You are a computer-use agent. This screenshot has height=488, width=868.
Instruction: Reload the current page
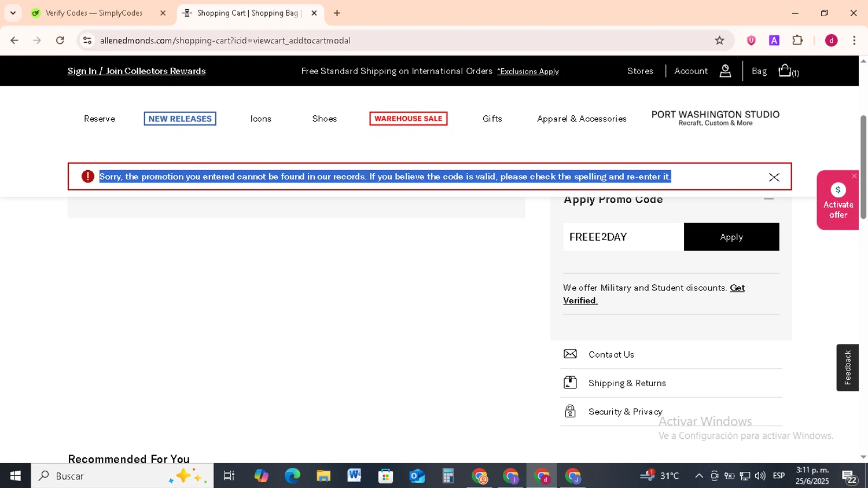pos(60,41)
